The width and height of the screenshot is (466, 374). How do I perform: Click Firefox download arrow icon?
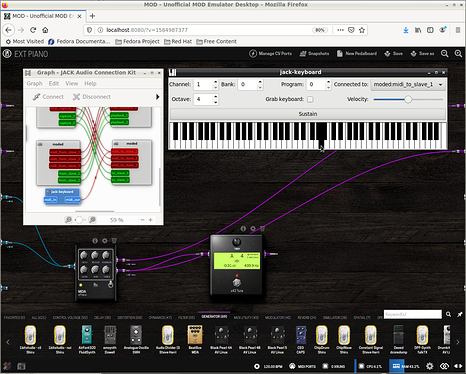(406, 30)
